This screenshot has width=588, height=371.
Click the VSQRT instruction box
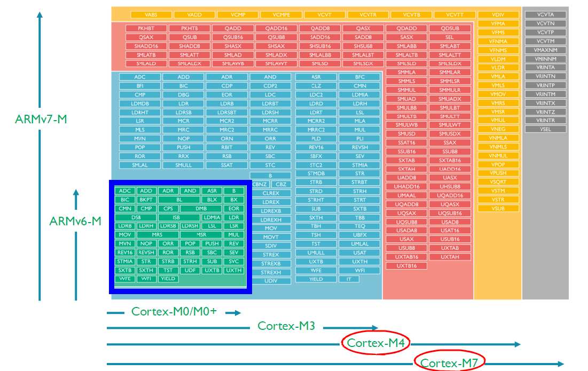tap(498, 181)
